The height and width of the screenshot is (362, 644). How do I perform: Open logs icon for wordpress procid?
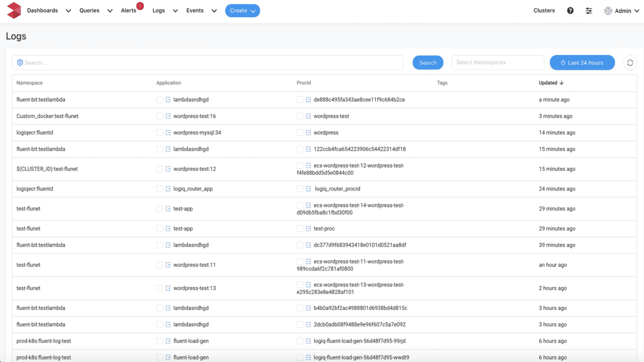(308, 133)
